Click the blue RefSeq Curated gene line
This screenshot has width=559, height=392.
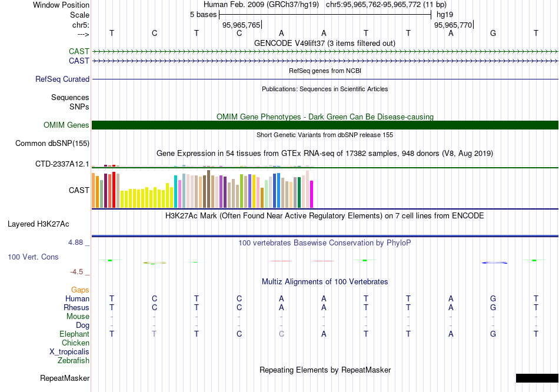(325, 79)
